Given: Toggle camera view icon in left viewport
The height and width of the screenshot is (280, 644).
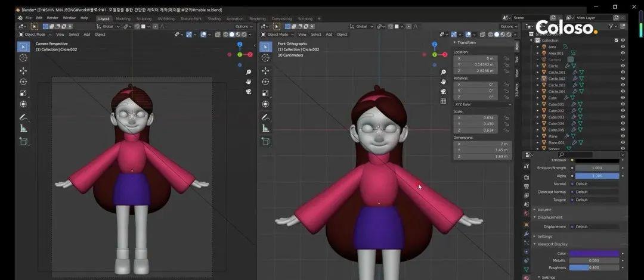Looking at the screenshot, I should (x=249, y=92).
